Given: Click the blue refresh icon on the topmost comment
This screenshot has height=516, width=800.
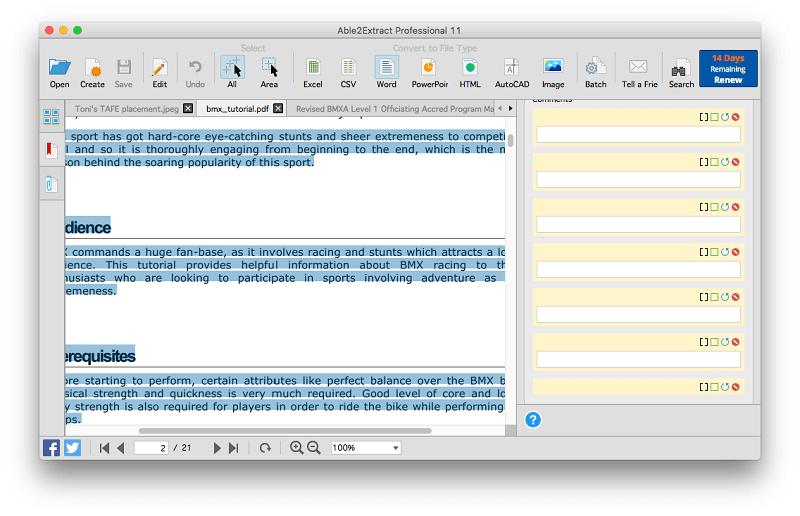Looking at the screenshot, I should tap(725, 117).
